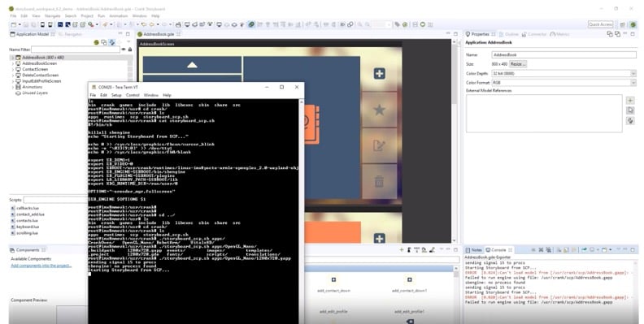Image resolution: width=644 pixels, height=324 pixels.
Task: Open the Color Depth dropdown
Action: [563, 73]
